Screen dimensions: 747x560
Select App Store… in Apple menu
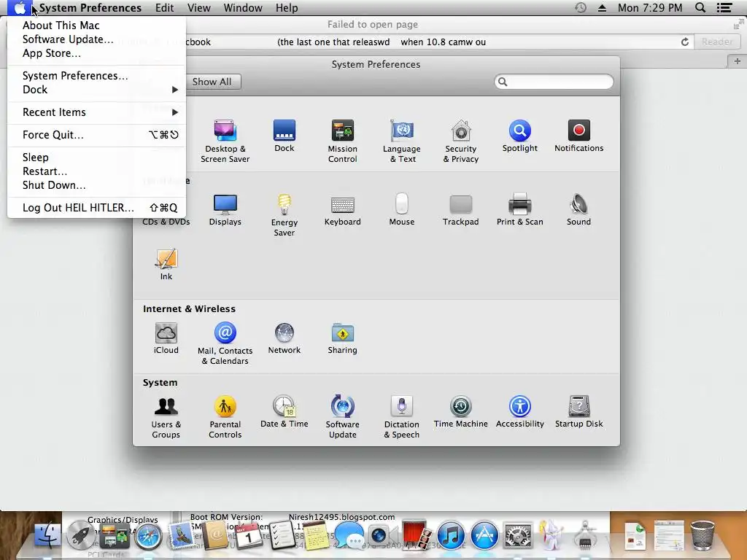click(96, 52)
